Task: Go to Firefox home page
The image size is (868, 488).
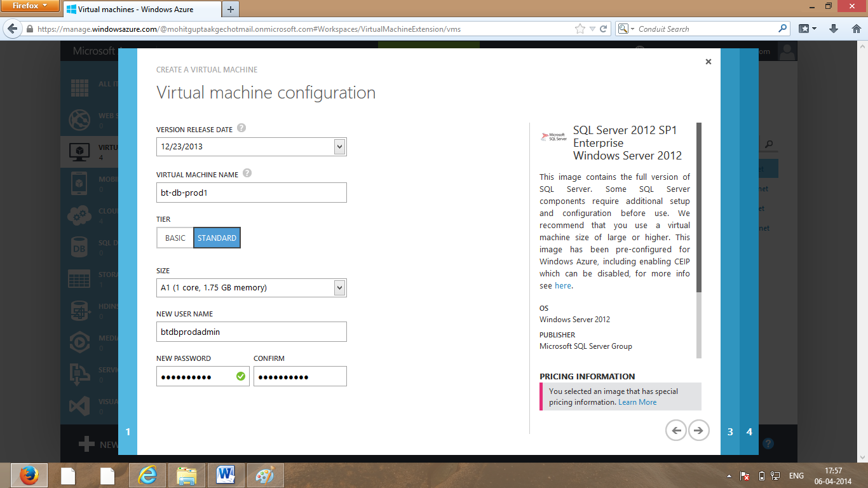Action: (855, 29)
